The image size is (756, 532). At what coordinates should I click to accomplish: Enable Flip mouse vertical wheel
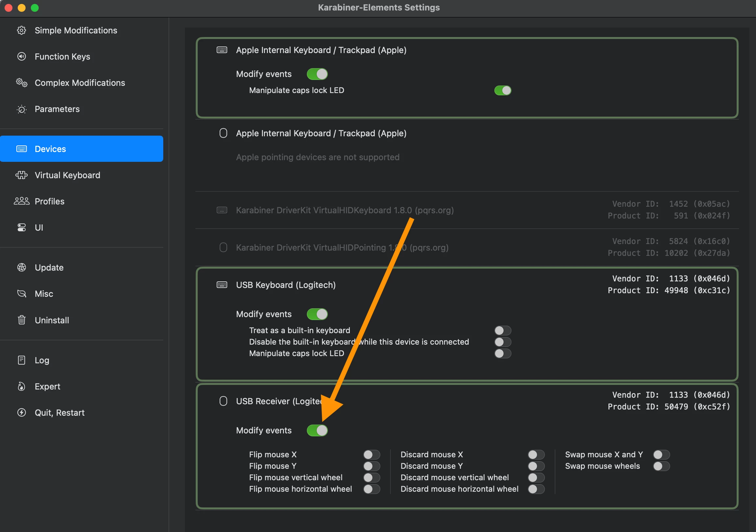pyautogui.click(x=371, y=477)
